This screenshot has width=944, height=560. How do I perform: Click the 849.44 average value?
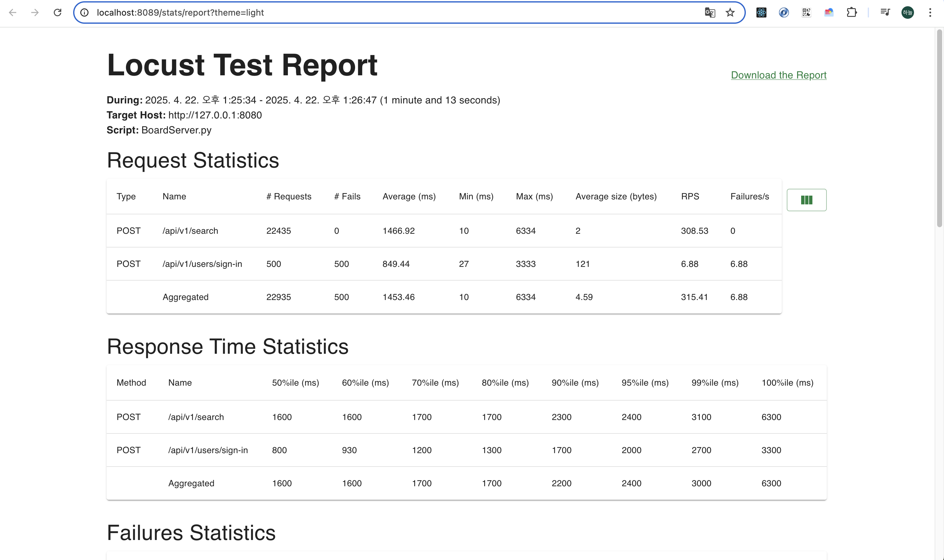[x=396, y=264]
